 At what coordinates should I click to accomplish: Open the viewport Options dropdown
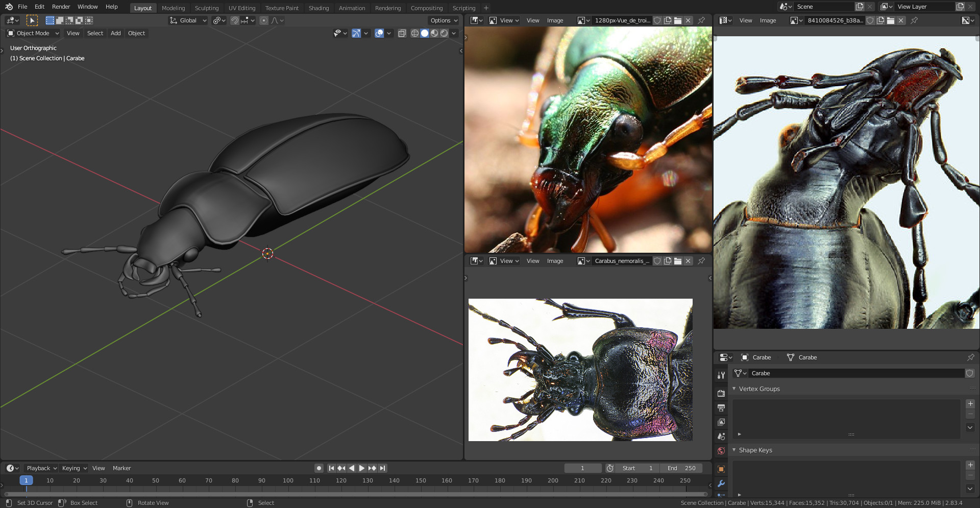tap(444, 20)
